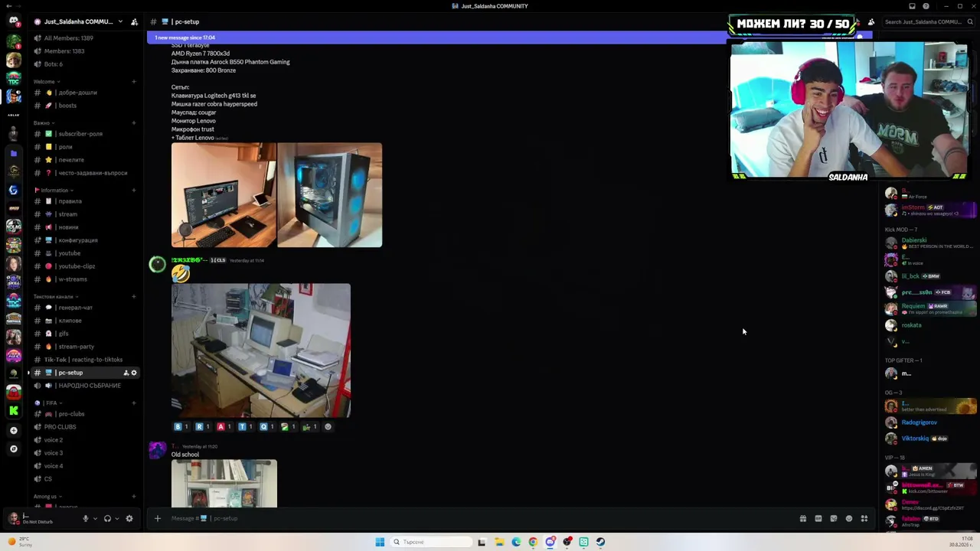This screenshot has height=551, width=980.
Task: Create invite for pc-setup channel
Action: pos(126,373)
